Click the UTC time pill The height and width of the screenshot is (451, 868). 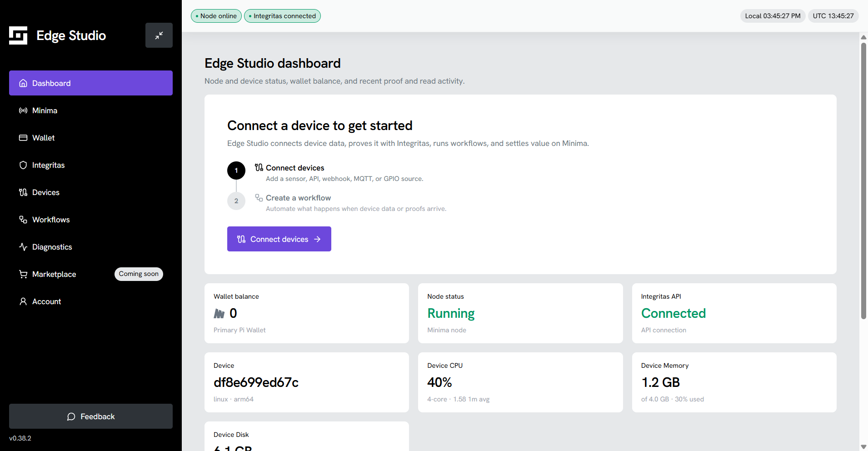click(833, 16)
